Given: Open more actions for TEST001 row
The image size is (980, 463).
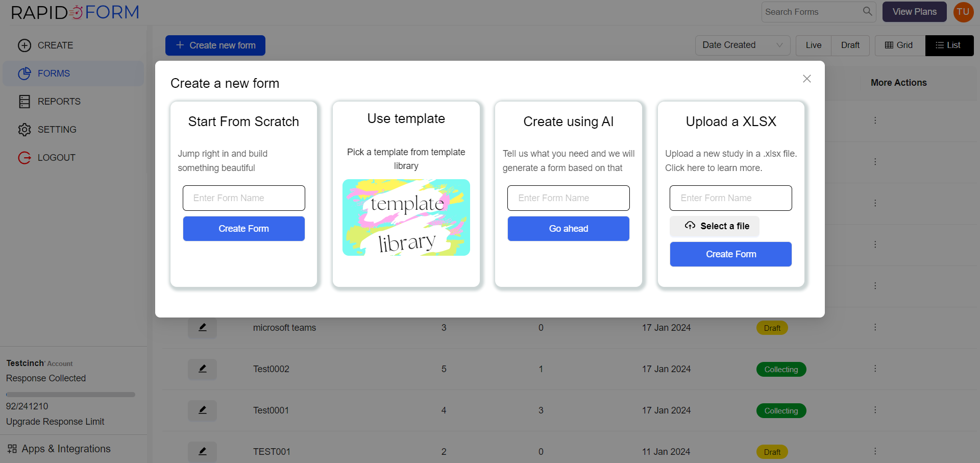Looking at the screenshot, I should pos(875,452).
